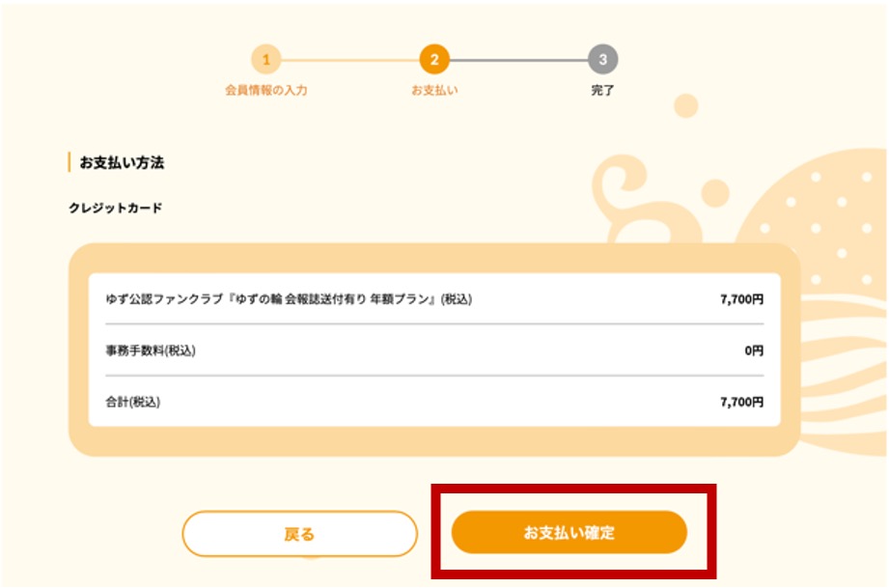The width and height of the screenshot is (889, 588).
Task: Click the step 1 circle indicator
Action: [x=265, y=60]
